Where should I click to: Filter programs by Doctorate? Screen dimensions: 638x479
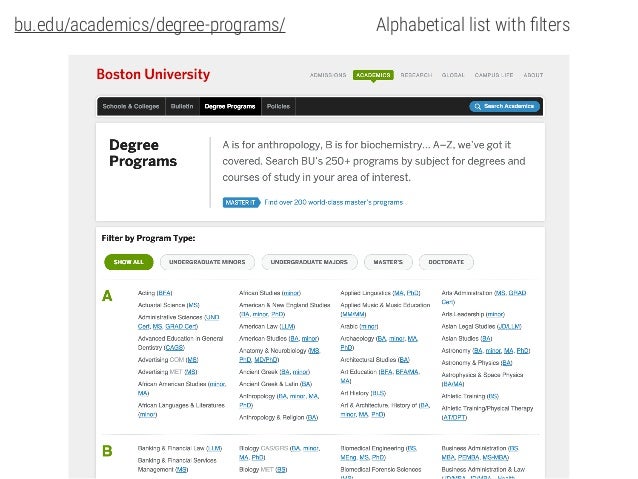click(446, 262)
